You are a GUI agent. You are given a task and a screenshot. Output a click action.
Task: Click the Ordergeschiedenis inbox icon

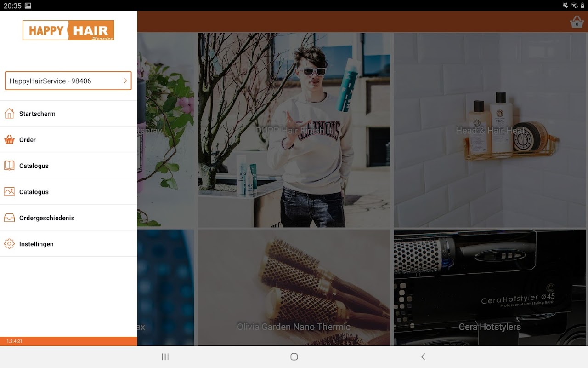point(9,218)
